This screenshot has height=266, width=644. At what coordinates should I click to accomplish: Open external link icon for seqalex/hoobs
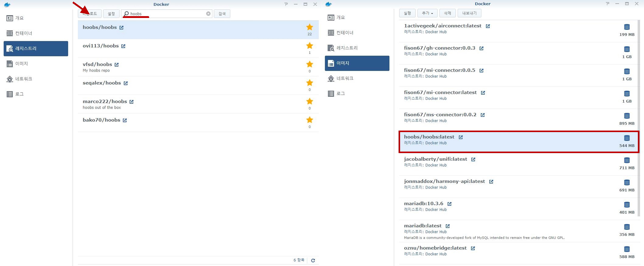point(126,83)
